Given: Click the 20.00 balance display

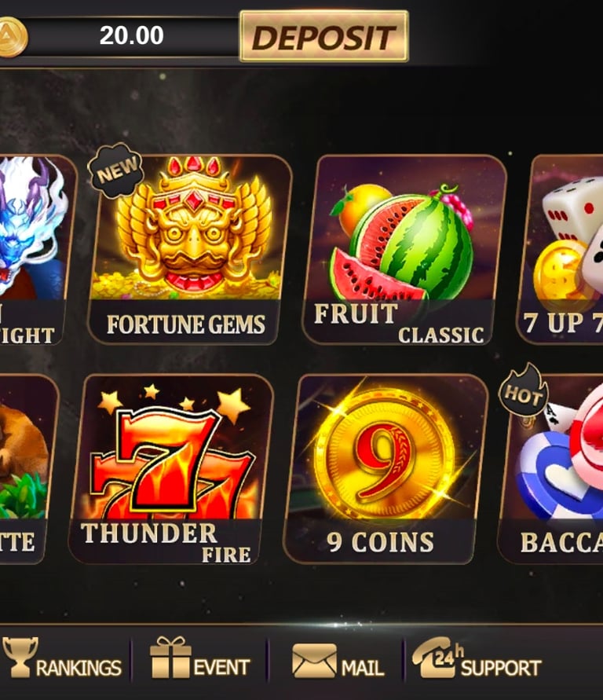Looking at the screenshot, I should coord(132,35).
